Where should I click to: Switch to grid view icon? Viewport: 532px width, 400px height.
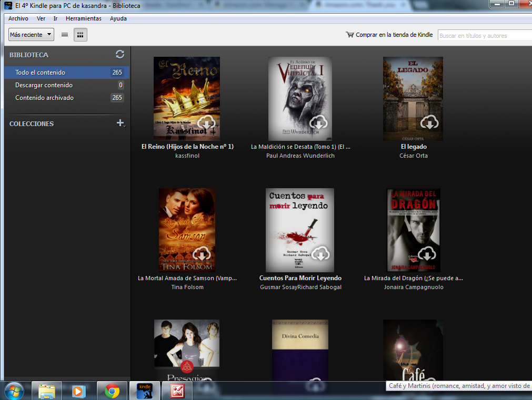(81, 35)
